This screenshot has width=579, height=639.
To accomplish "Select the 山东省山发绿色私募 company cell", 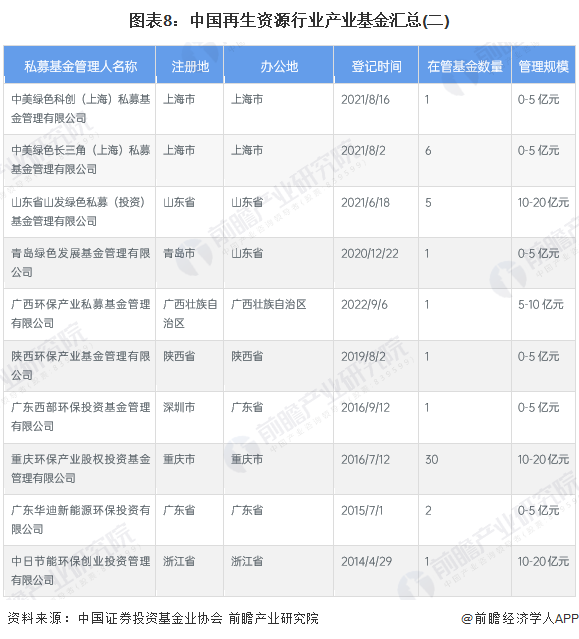I will click(x=80, y=212).
